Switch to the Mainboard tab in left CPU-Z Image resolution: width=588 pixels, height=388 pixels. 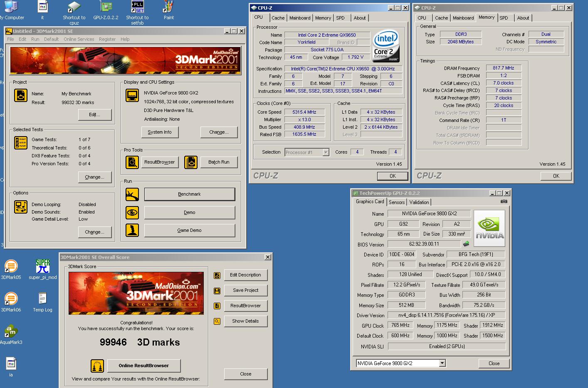click(300, 18)
